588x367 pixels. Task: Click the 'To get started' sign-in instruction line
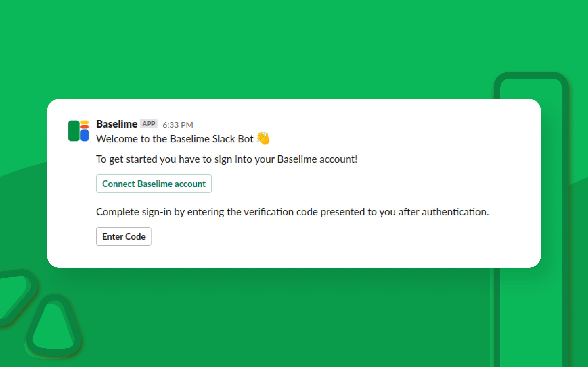[x=226, y=159]
